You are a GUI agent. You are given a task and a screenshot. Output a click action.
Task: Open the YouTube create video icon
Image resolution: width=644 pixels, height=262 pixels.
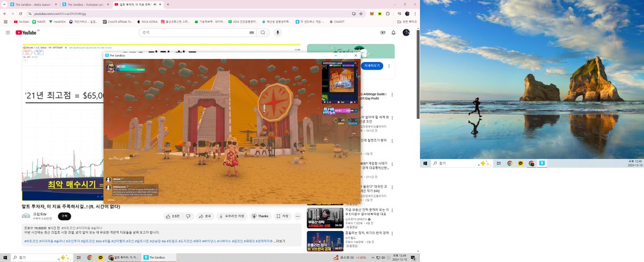pos(383,33)
